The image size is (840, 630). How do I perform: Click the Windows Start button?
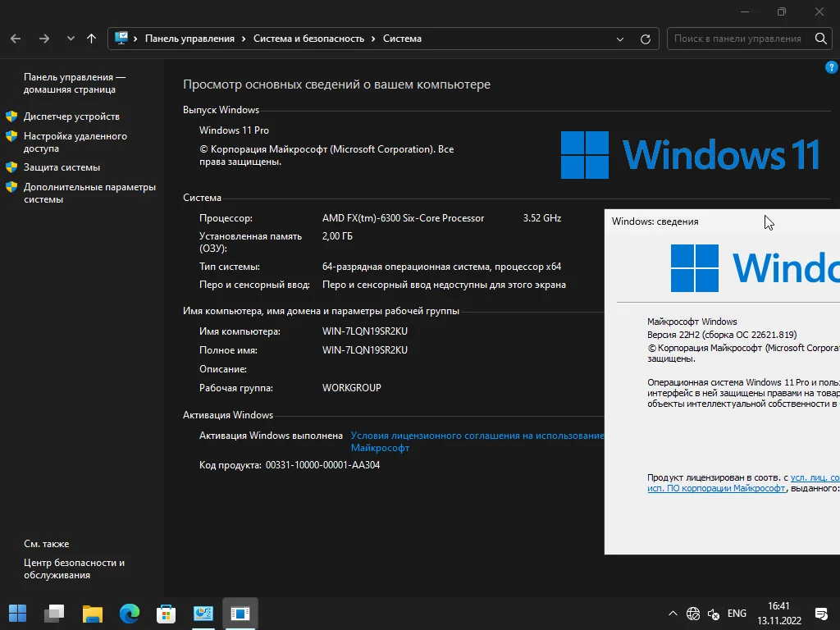coord(18,613)
